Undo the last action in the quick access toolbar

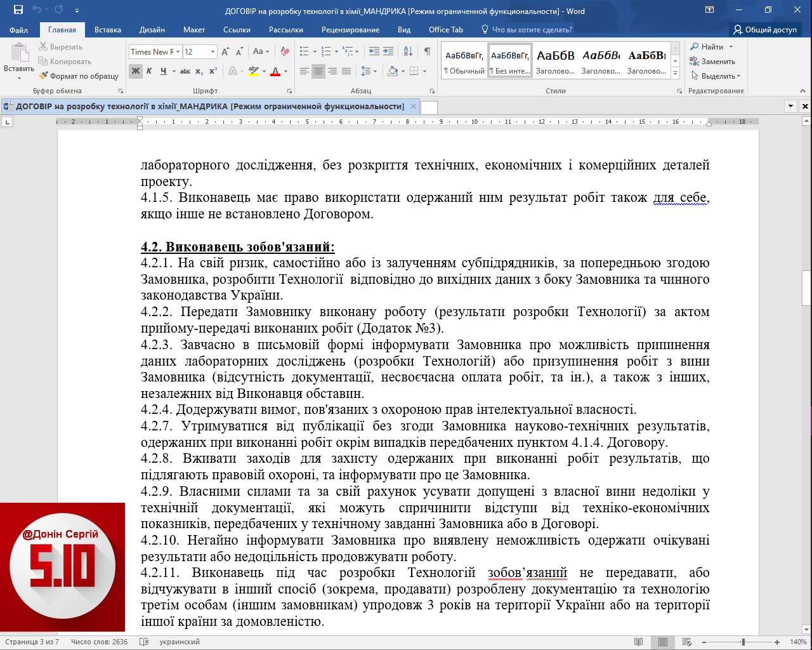[x=37, y=10]
